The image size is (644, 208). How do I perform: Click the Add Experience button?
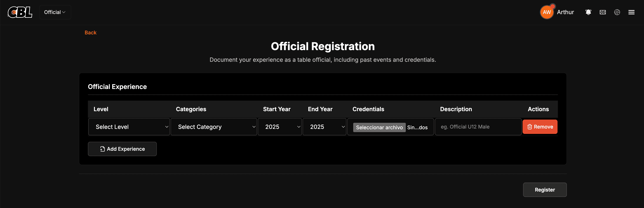point(122,149)
